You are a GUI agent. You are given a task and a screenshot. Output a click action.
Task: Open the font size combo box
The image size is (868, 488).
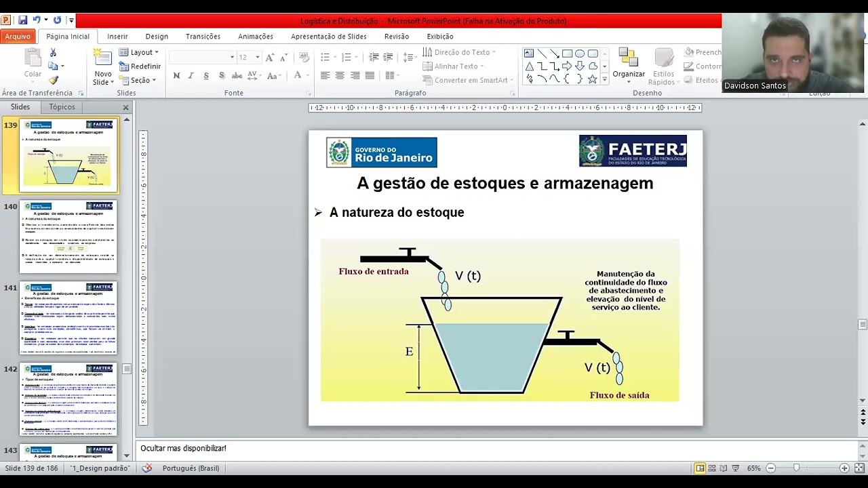tap(250, 58)
